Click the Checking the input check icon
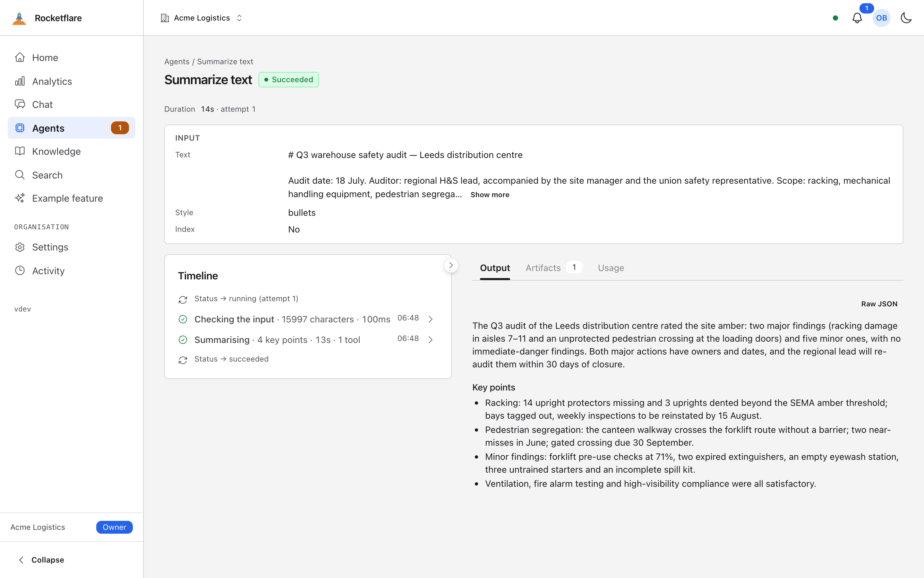 click(183, 319)
